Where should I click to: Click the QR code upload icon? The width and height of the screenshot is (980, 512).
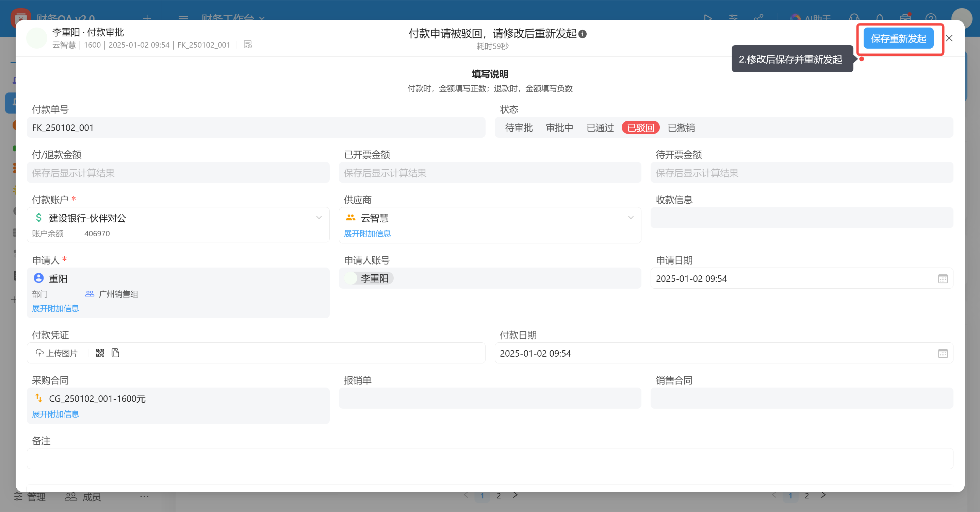point(100,353)
